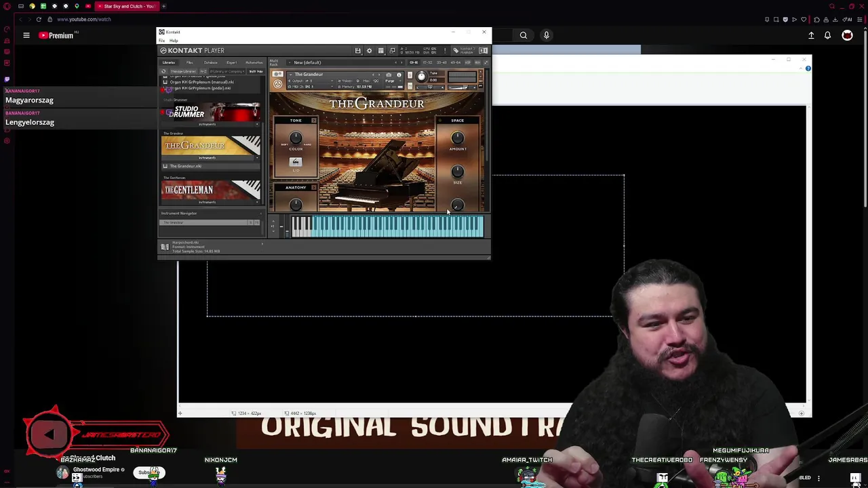Click the Studio Drummer library banner
This screenshot has height=488, width=868.
pos(211,112)
